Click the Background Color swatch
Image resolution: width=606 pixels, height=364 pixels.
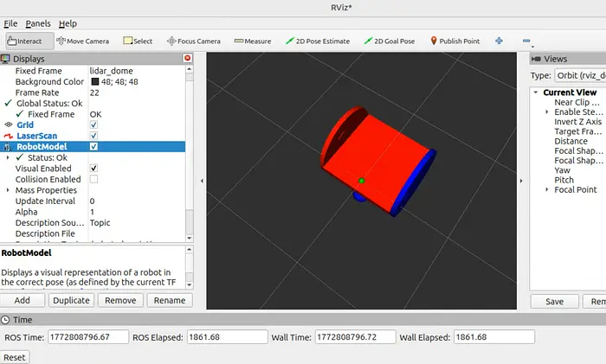coord(94,81)
